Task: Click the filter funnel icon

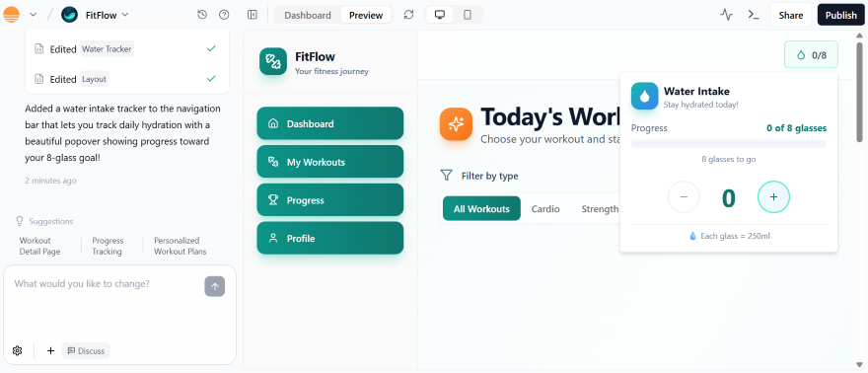Action: pyautogui.click(x=446, y=176)
